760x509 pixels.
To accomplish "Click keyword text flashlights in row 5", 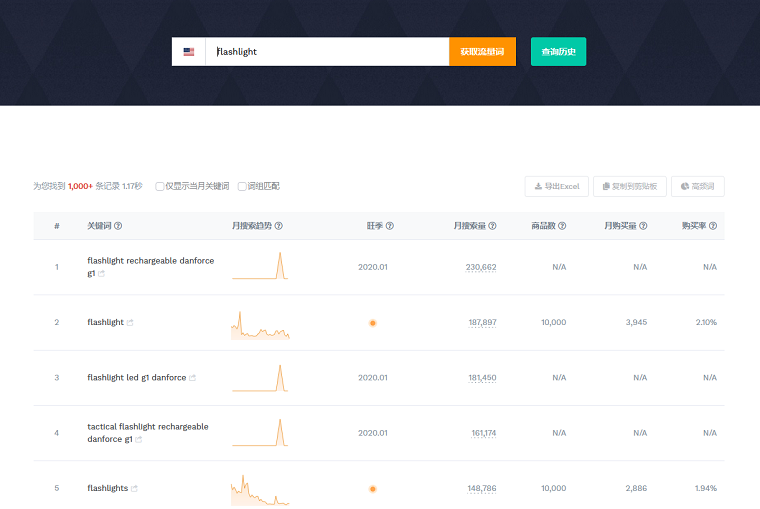I will [108, 488].
